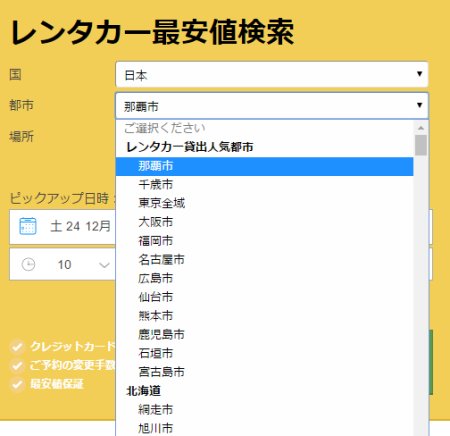Click the 最安値保証 text
The image size is (450, 436).
(57, 384)
